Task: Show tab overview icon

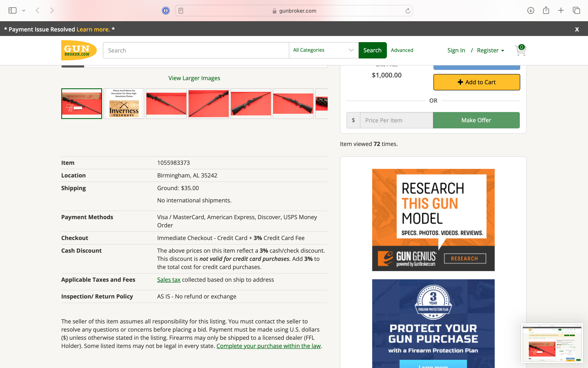Action: pos(576,10)
